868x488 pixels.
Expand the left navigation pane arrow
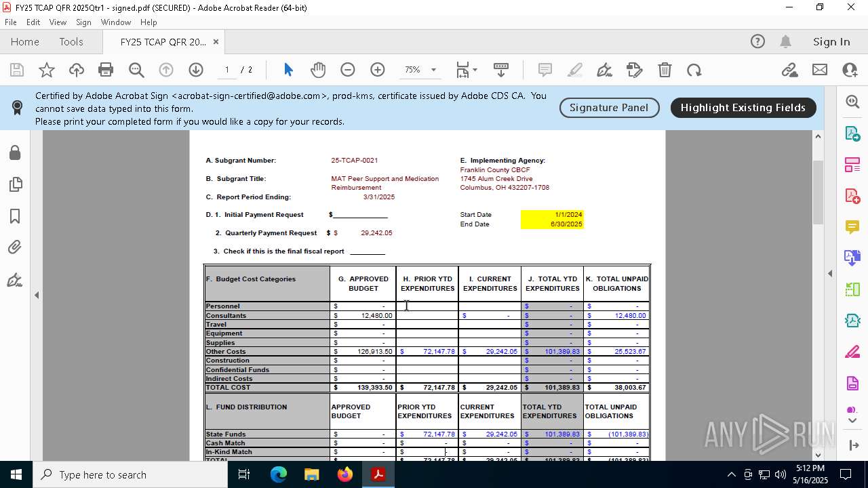pyautogui.click(x=37, y=295)
